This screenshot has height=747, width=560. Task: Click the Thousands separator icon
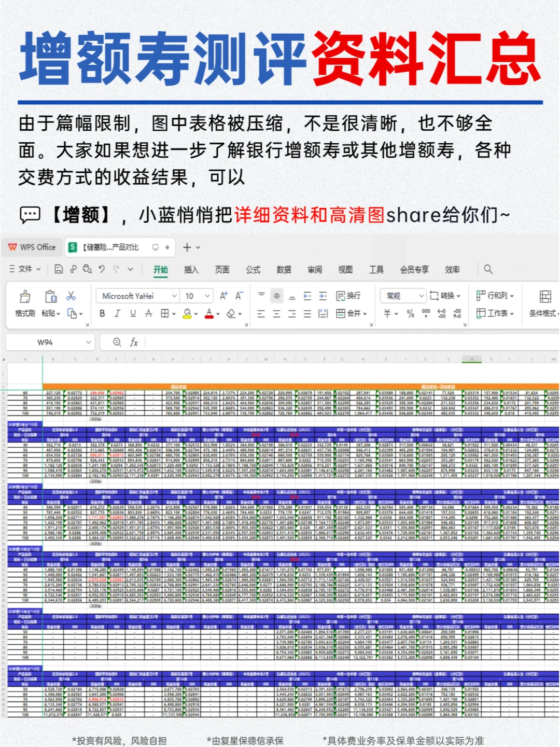[426, 313]
